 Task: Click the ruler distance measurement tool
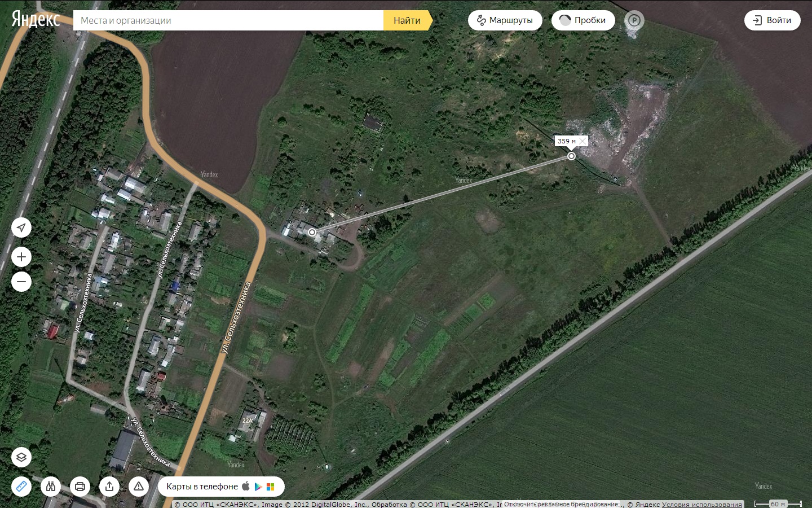click(x=21, y=486)
